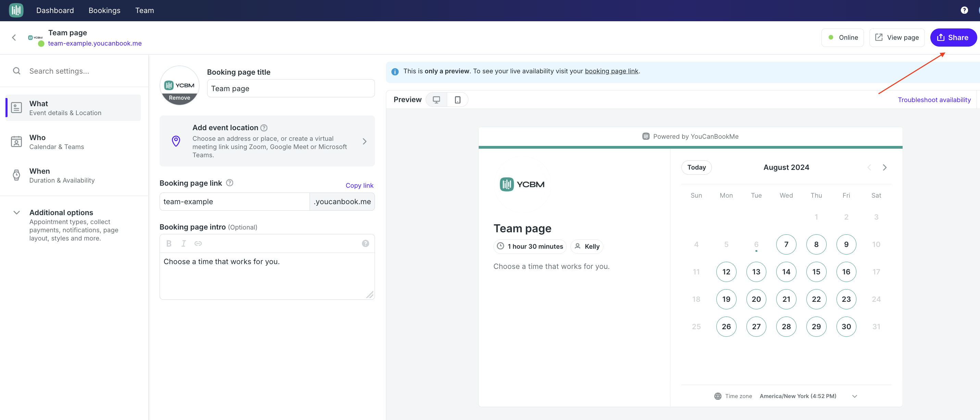This screenshot has width=980, height=420.
Task: Select the What event details section
Action: pos(73,108)
